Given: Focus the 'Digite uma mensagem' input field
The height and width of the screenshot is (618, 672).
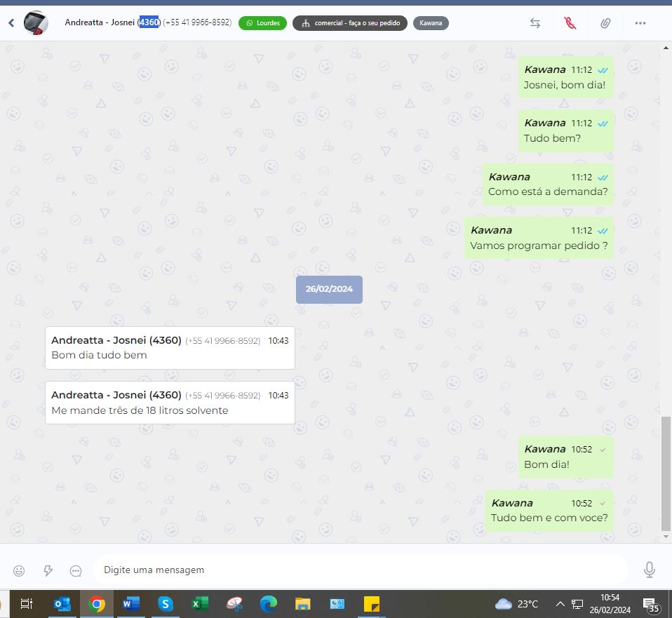Looking at the screenshot, I should pos(361,570).
